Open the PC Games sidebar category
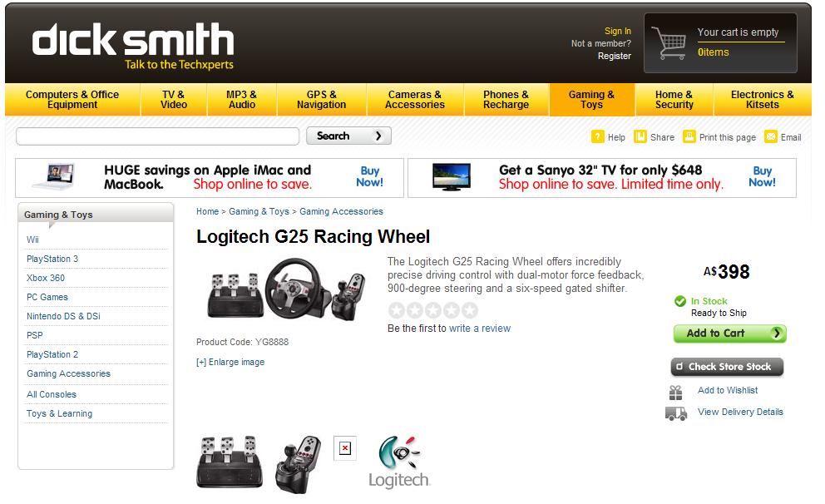 coord(47,297)
